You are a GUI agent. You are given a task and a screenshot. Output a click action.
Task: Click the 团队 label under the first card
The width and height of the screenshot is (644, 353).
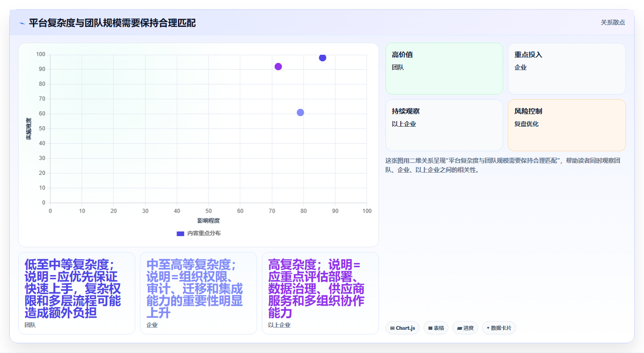pos(30,325)
